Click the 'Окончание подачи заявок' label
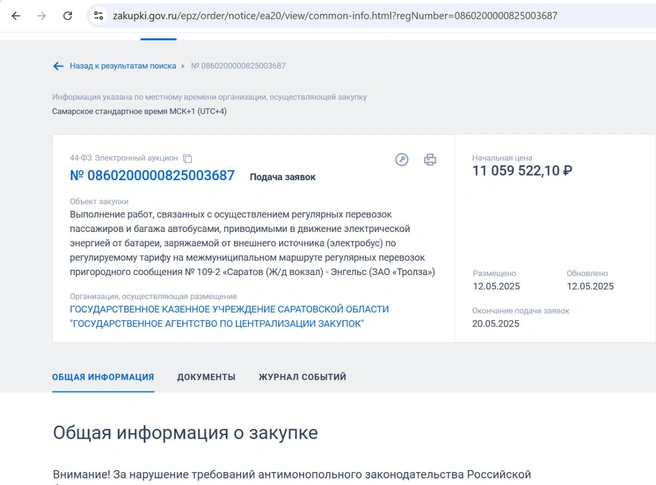This screenshot has height=485, width=656. coord(521,311)
